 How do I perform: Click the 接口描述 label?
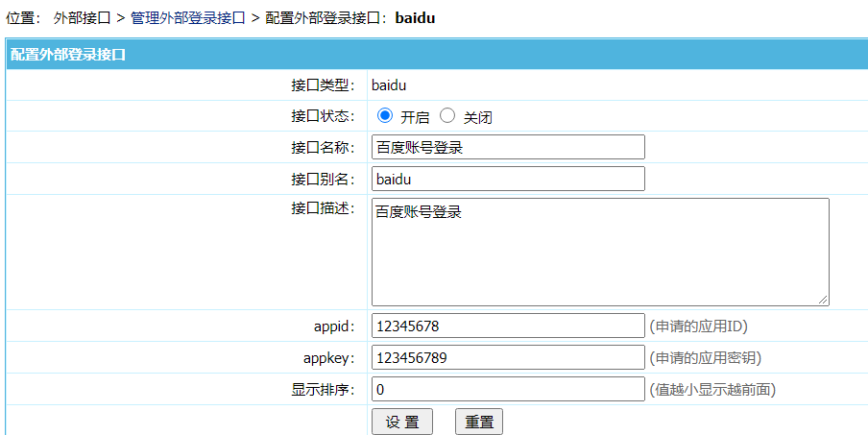[324, 208]
